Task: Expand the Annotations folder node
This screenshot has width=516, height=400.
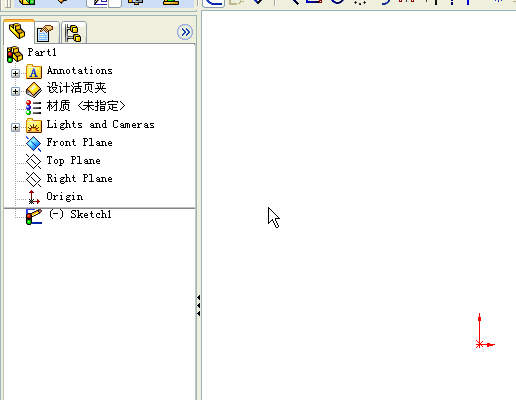Action: pos(15,73)
